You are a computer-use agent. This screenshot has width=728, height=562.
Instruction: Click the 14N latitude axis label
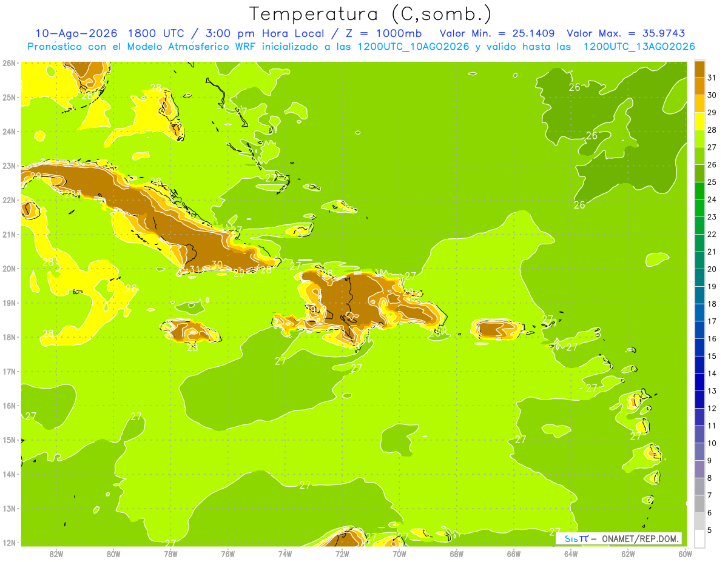(8, 474)
